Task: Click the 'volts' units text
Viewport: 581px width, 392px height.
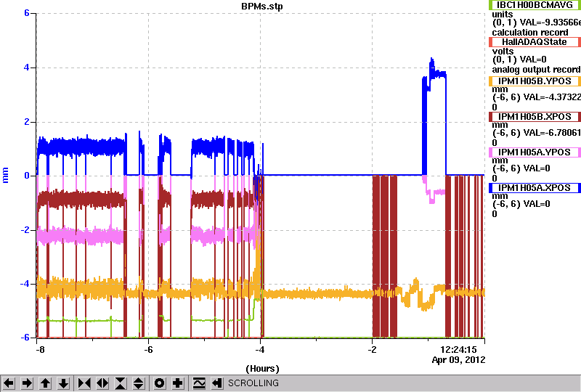Action: click(503, 51)
